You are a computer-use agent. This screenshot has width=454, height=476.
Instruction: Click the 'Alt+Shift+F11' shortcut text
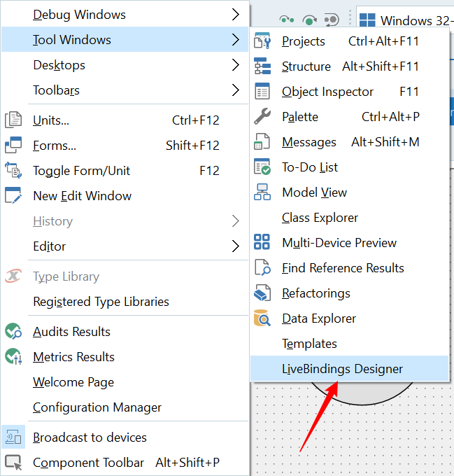click(x=381, y=66)
